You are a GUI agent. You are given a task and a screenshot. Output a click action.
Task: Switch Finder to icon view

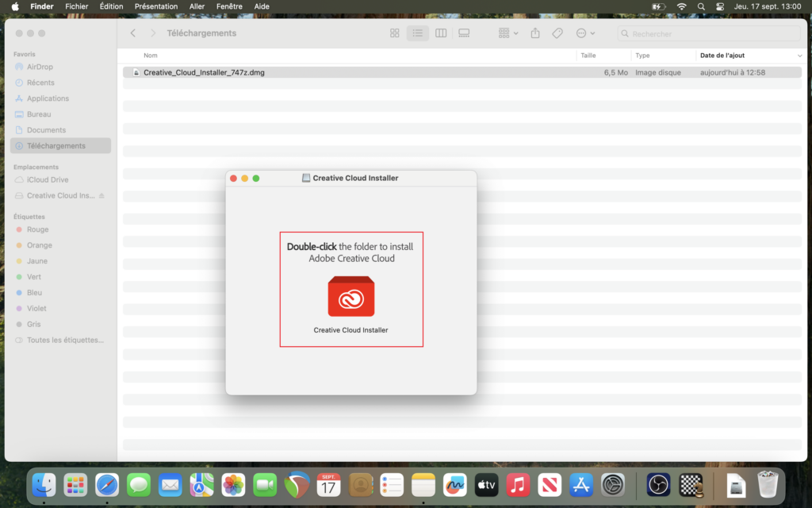point(395,33)
